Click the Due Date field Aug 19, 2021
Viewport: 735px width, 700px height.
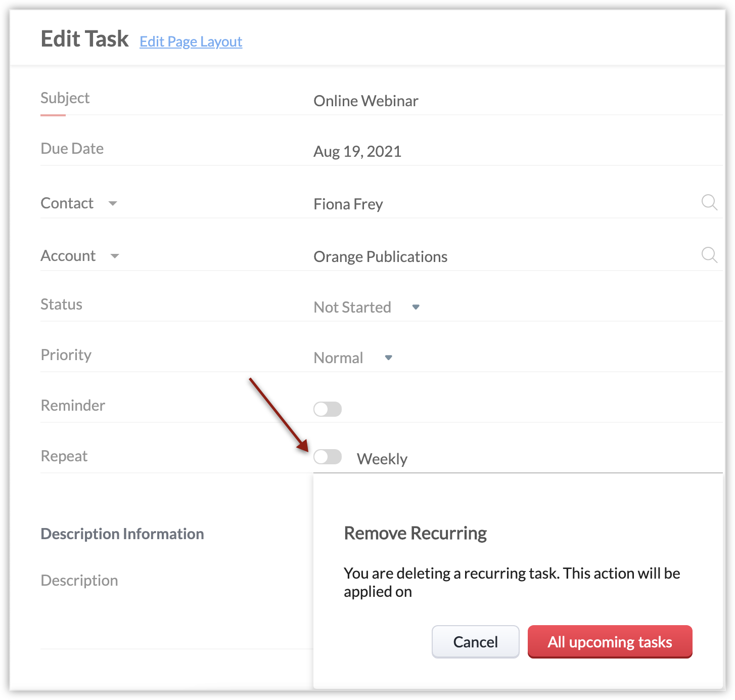pos(518,151)
